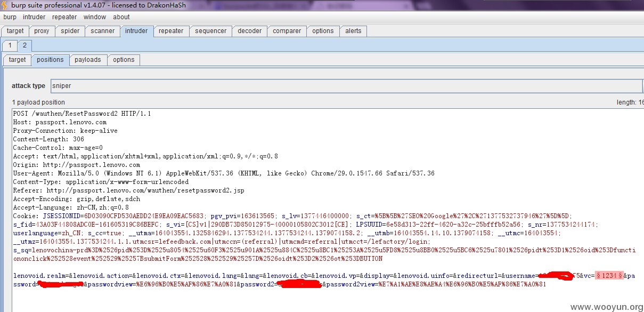Image resolution: width=644 pixels, height=312 pixels.
Task: Click the Origin: http://passport.lenovo.com line
Action: point(77,165)
